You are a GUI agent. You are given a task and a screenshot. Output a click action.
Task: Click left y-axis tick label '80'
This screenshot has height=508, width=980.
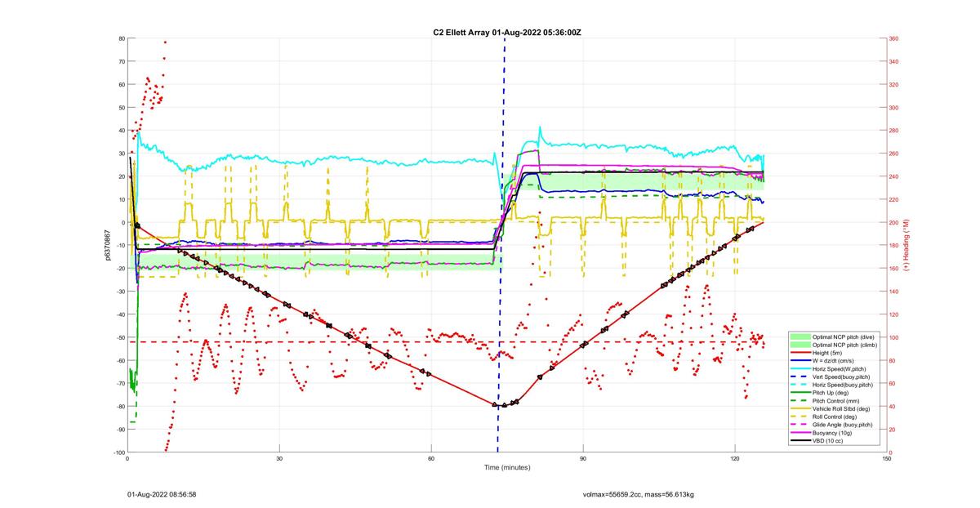point(121,38)
